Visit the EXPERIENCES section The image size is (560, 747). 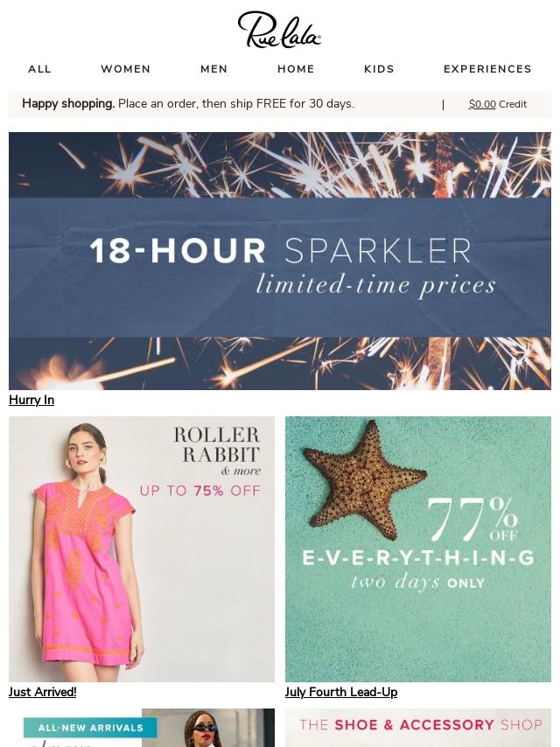(487, 69)
